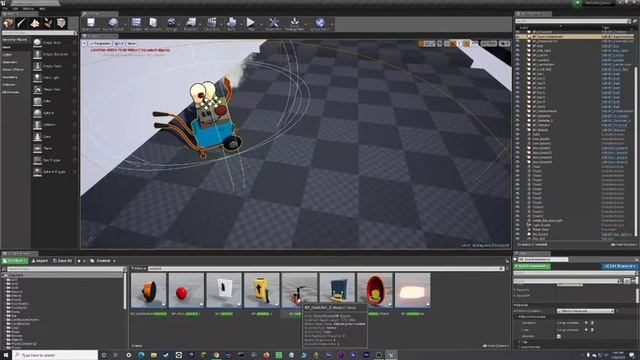The width and height of the screenshot is (640, 360).
Task: Open View Options in Content Browser
Action: 496,346
